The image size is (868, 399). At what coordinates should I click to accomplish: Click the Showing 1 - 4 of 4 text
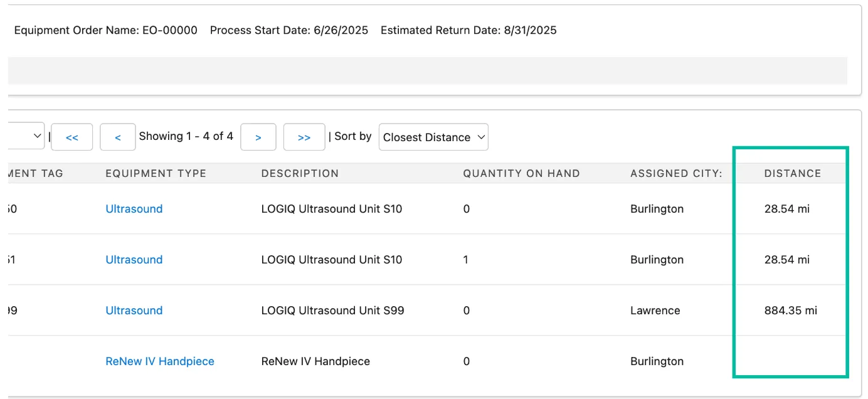coord(186,136)
